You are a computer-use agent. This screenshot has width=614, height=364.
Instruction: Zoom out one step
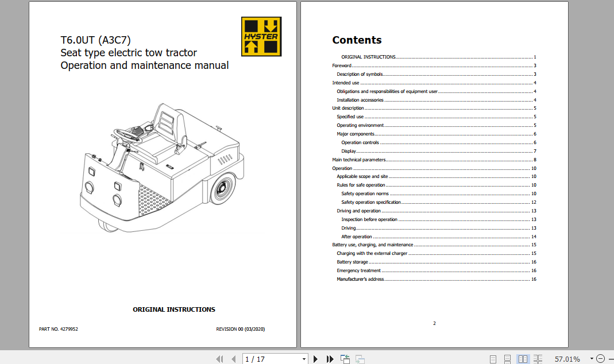point(599,359)
